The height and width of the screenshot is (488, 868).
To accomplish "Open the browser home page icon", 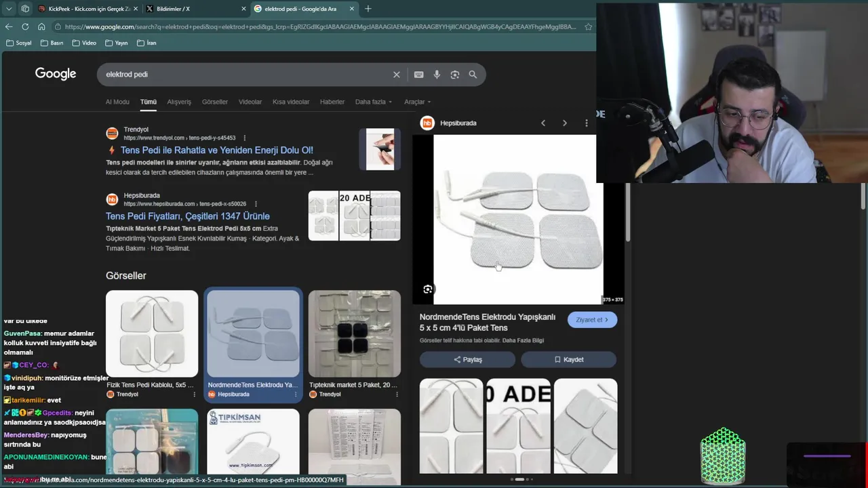I will tap(41, 26).
